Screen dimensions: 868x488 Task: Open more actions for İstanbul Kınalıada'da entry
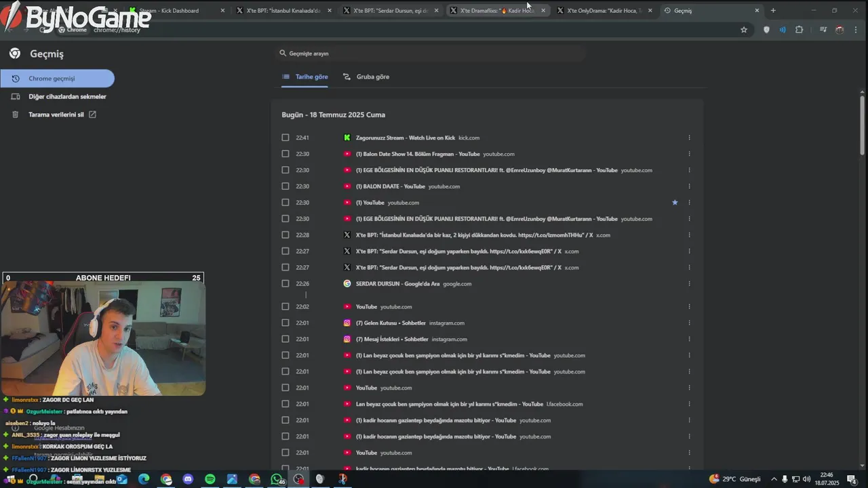[689, 235]
